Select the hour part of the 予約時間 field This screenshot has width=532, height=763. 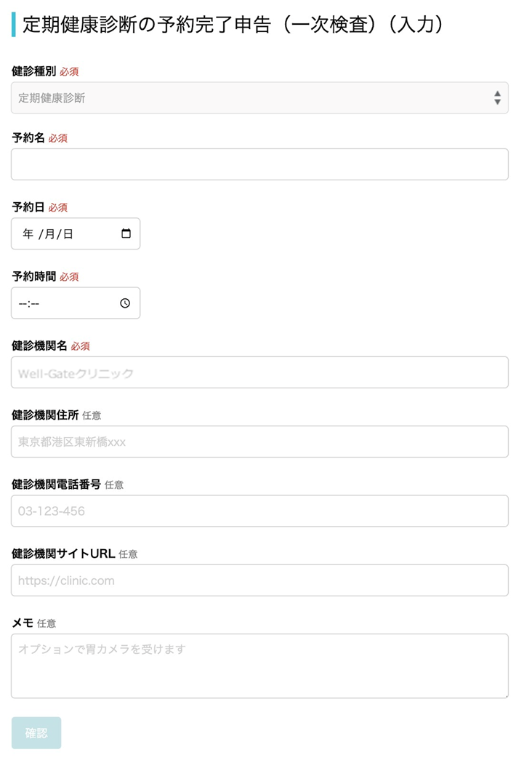coord(23,303)
